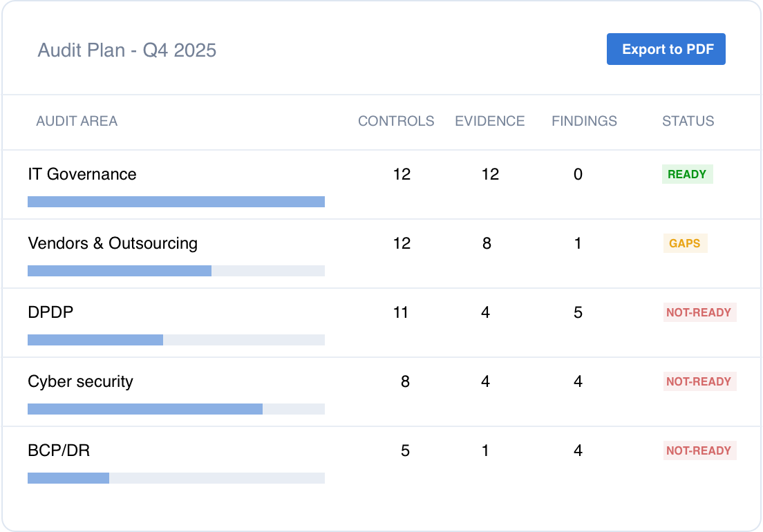Open the IT Governance audit area
The width and height of the screenshot is (763, 532).
coord(82,174)
